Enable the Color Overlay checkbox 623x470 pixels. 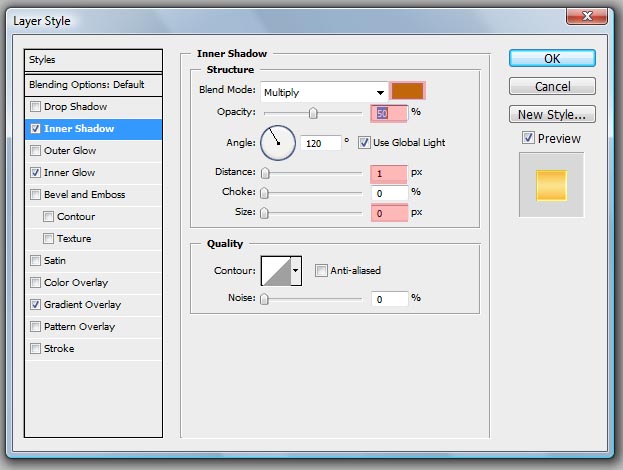(x=35, y=282)
